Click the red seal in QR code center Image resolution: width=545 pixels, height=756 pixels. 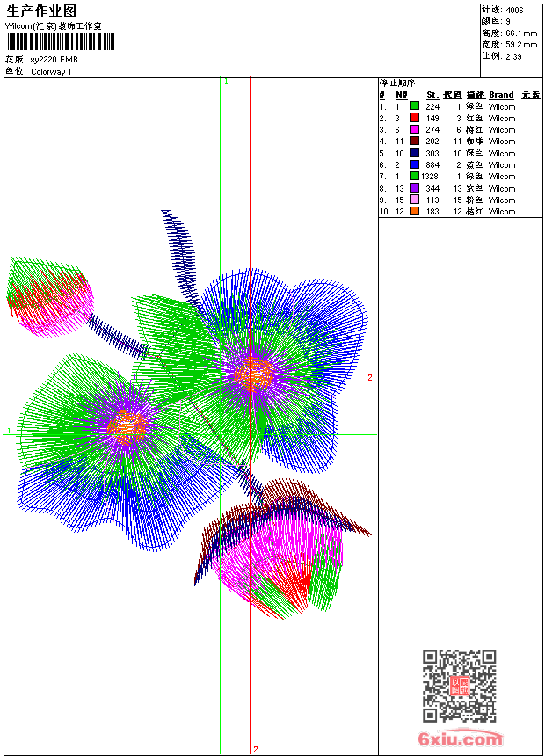[460, 687]
